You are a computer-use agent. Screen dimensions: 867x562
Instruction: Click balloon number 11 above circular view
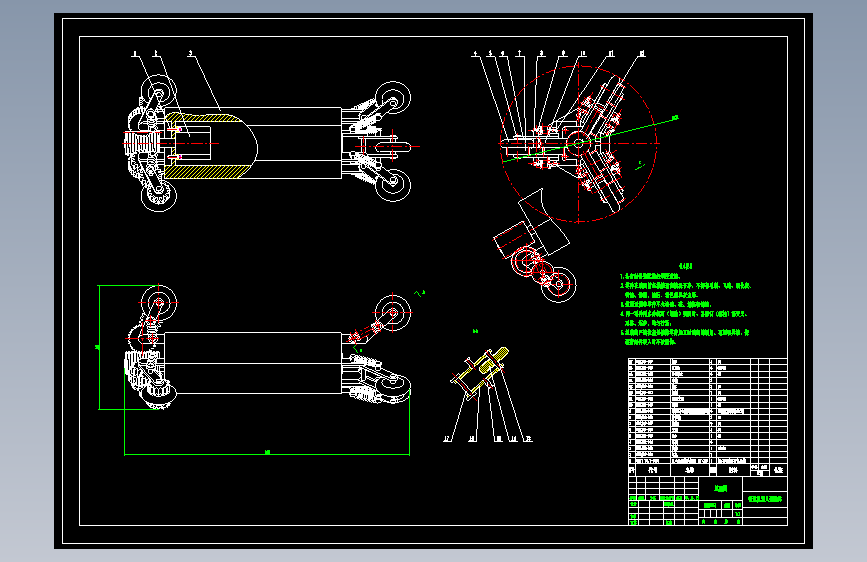(611, 54)
